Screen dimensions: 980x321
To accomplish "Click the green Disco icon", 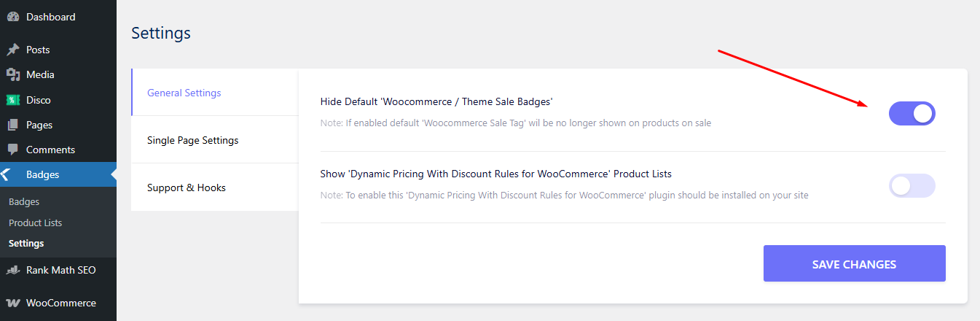I will click(12, 100).
